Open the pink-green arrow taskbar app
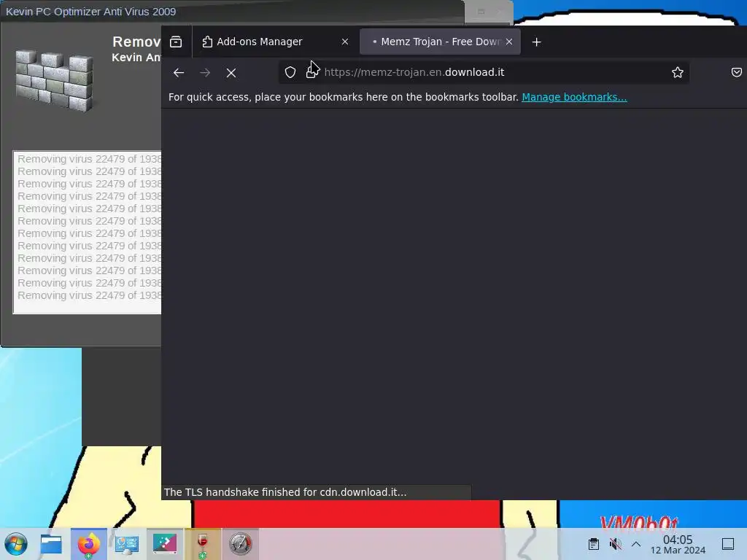Image resolution: width=747 pixels, height=560 pixels. 164,544
